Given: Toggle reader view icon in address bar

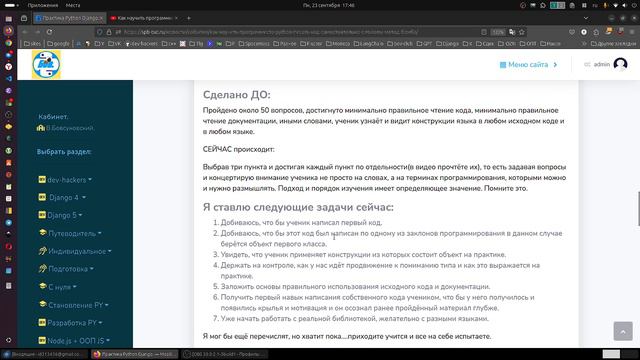Looking at the screenshot, I should 484,32.
